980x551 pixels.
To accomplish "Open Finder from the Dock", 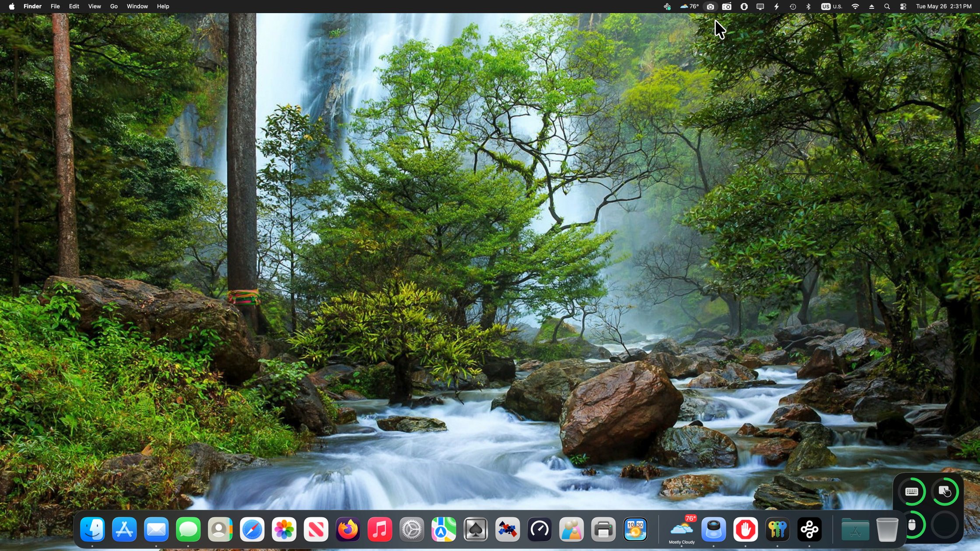I will pos(92,529).
